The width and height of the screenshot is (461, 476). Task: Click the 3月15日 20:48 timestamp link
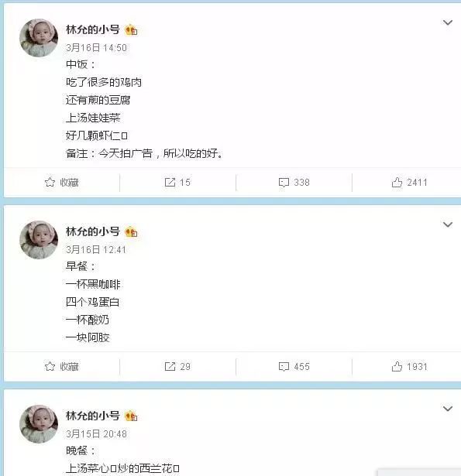click(96, 433)
